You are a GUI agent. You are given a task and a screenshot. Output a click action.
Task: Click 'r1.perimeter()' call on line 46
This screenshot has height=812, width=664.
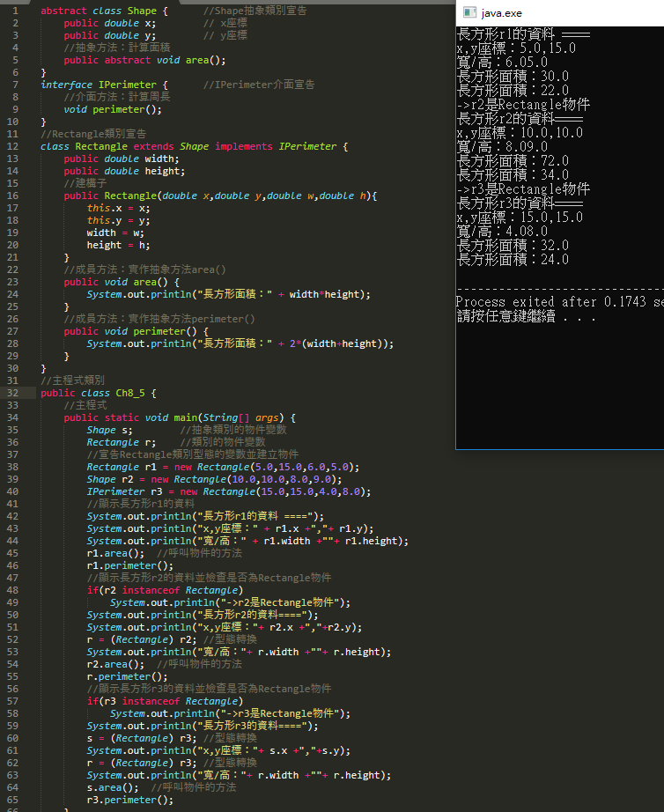[x=121, y=565]
